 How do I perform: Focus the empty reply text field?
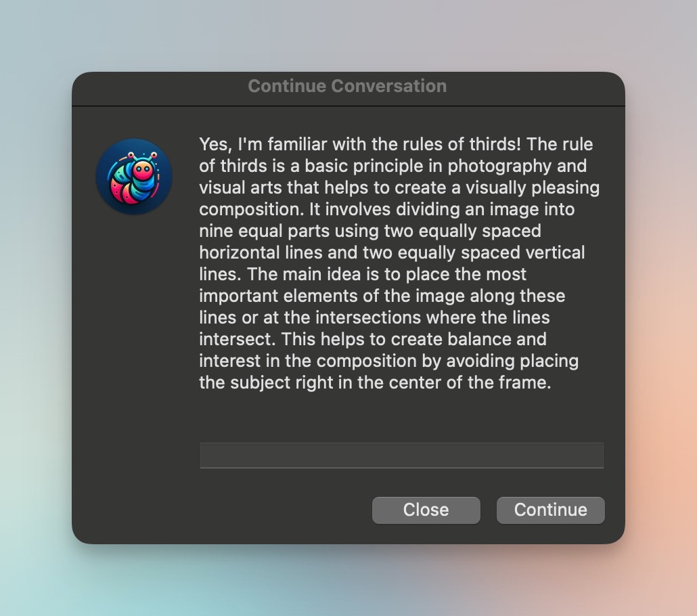coord(401,455)
